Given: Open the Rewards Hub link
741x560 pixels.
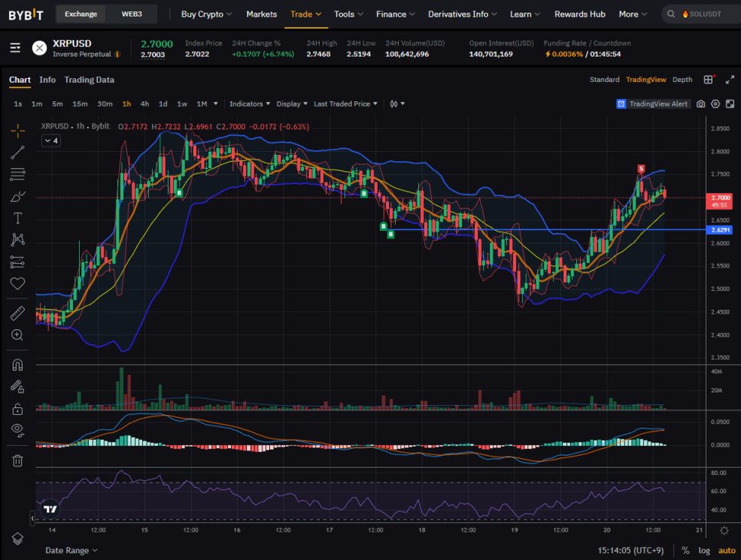Looking at the screenshot, I should 580,14.
